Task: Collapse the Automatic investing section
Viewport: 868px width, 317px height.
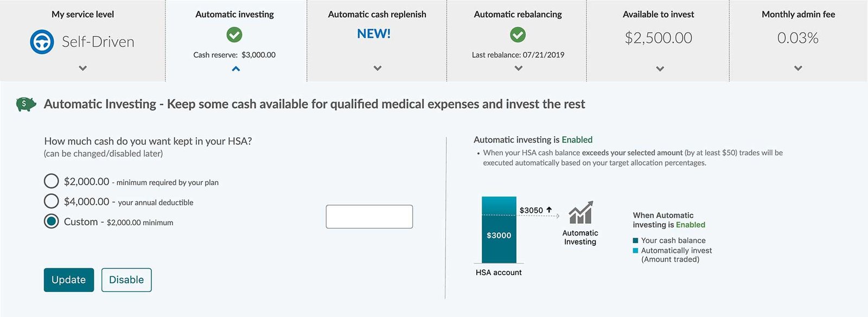Action: tap(235, 69)
